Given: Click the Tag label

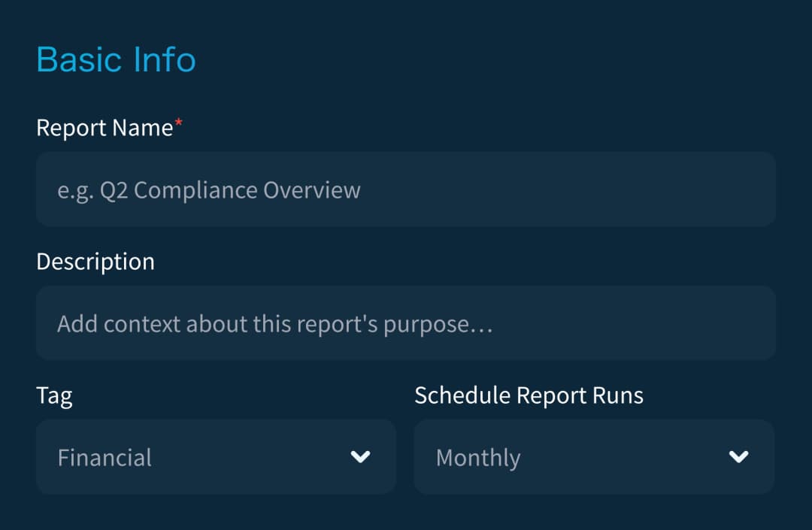Looking at the screenshot, I should (x=54, y=395).
